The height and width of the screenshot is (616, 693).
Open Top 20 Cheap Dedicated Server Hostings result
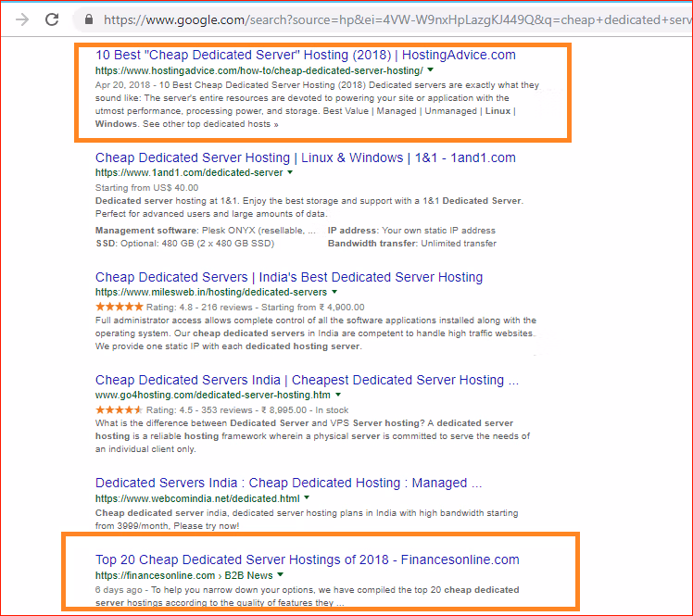(x=307, y=559)
